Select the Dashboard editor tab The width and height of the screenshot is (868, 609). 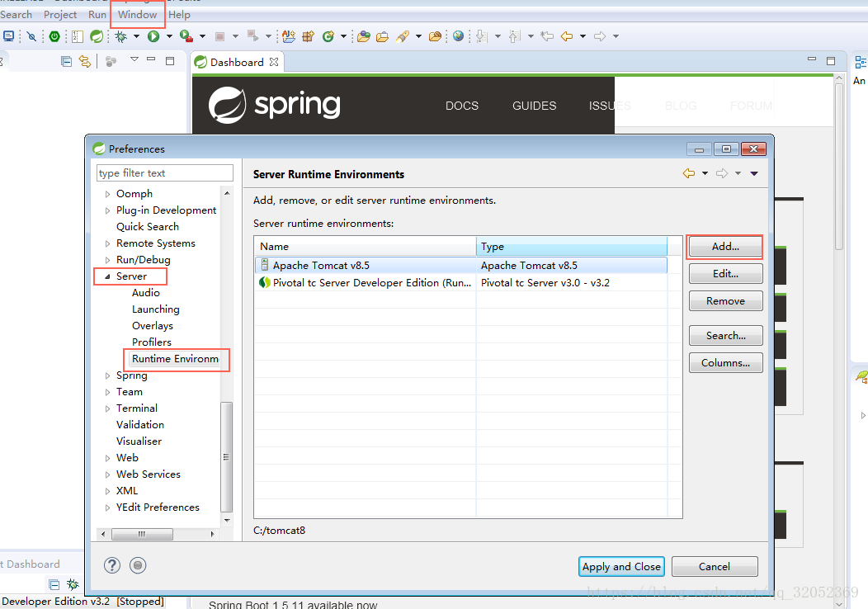[x=237, y=62]
